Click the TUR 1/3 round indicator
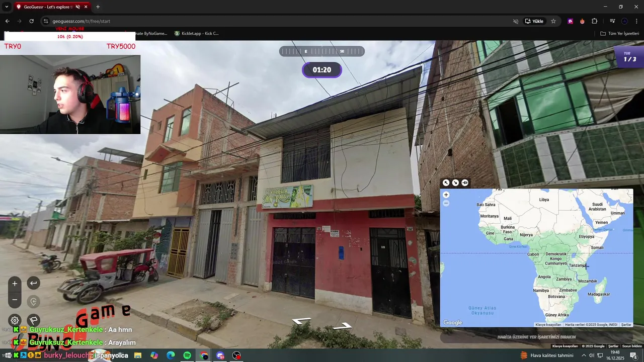 pyautogui.click(x=630, y=57)
